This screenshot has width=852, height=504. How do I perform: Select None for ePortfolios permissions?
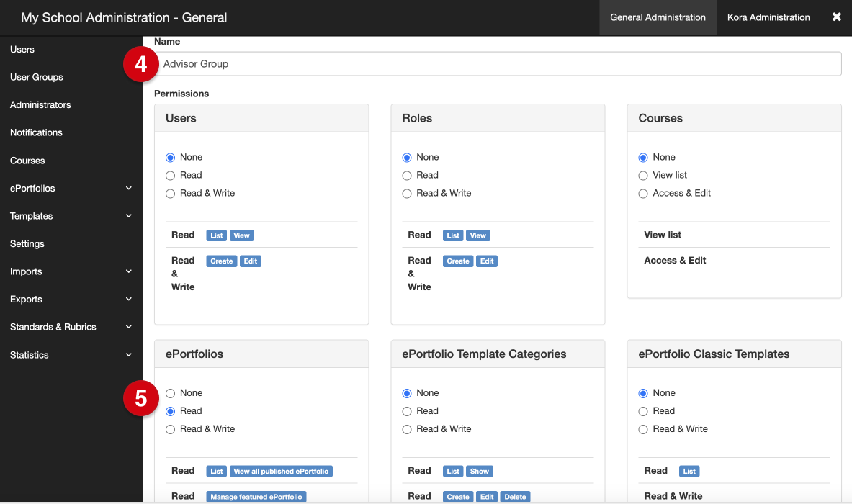pos(170,393)
